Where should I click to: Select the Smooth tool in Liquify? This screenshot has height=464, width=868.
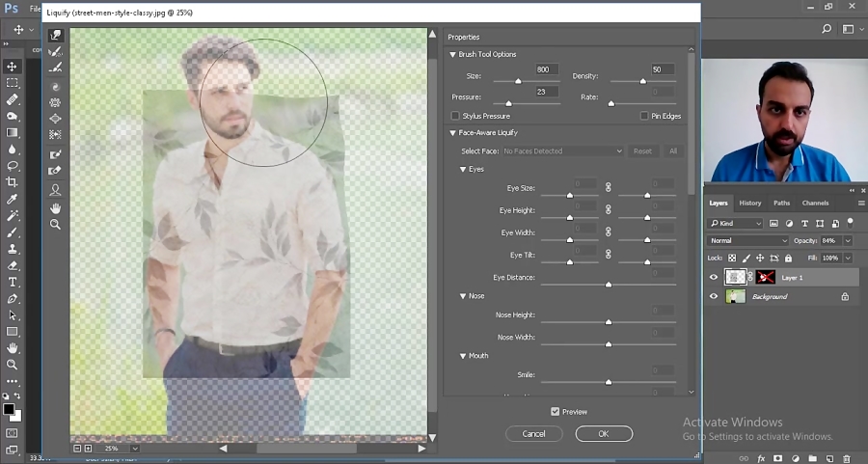tap(55, 68)
